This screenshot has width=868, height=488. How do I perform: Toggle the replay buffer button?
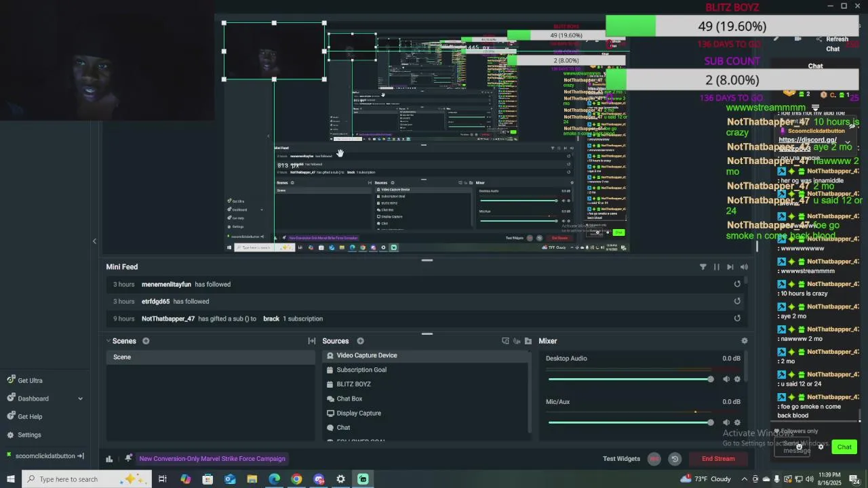675,459
